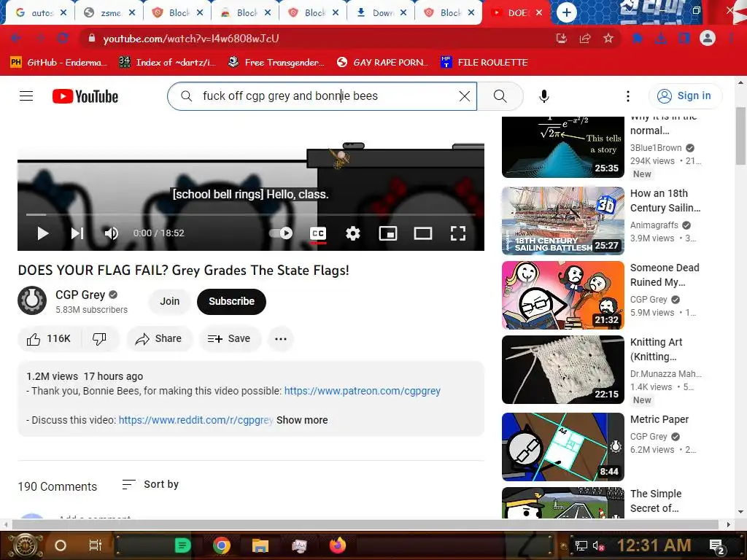
Task: Dislike the video
Action: click(x=99, y=338)
